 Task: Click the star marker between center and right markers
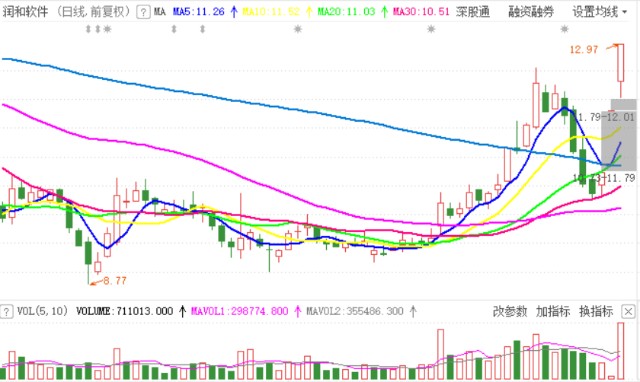pos(431,29)
